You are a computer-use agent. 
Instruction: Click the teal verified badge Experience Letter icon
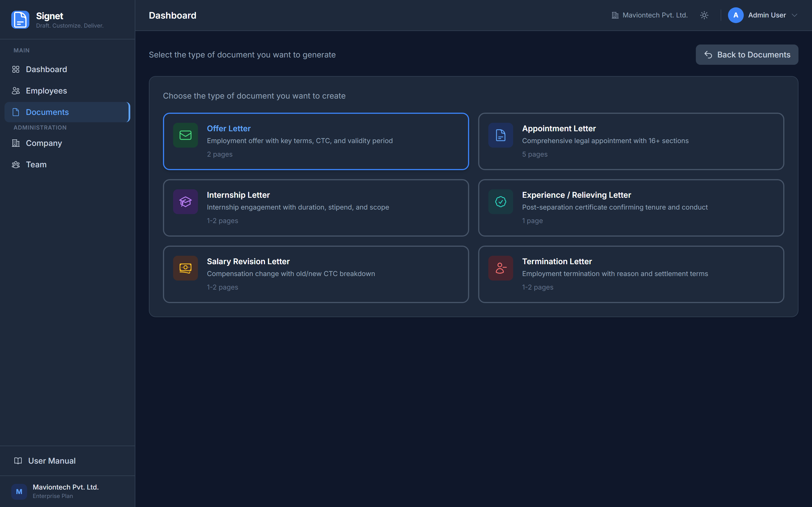500,201
